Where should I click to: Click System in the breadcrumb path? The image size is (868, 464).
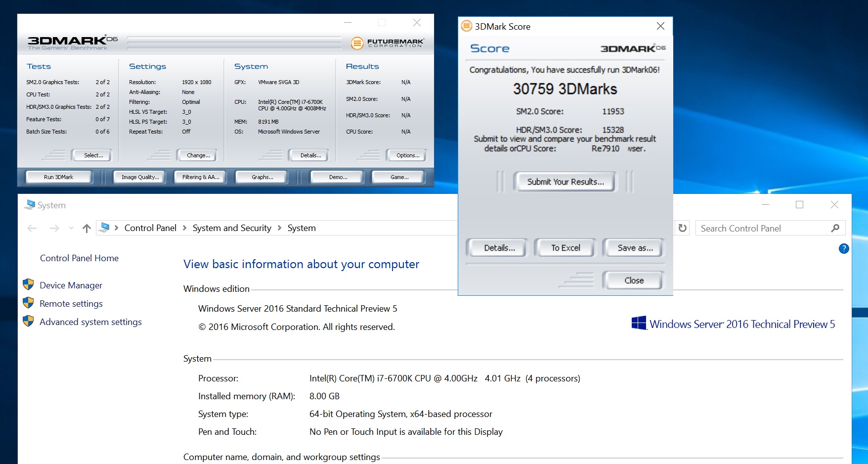[302, 228]
